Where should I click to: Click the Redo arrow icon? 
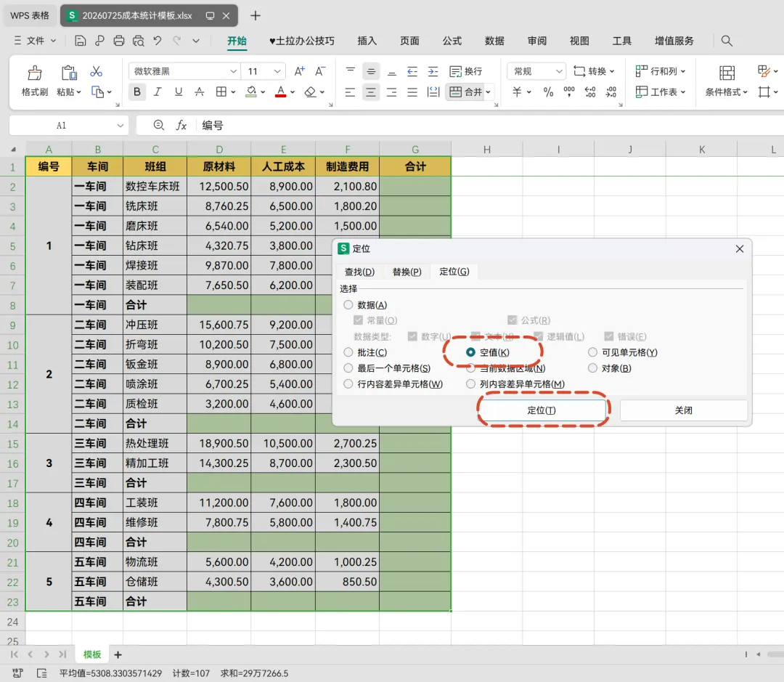click(176, 41)
